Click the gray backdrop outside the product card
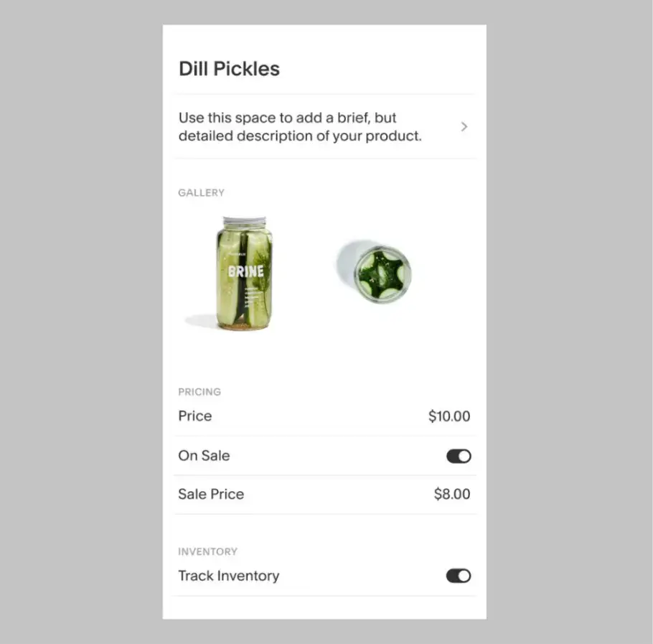The height and width of the screenshot is (644, 653). 81,322
